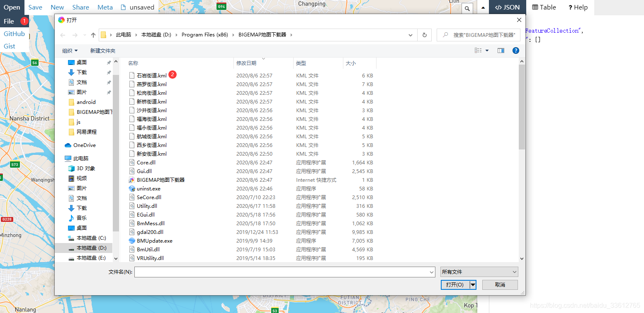Open the file type filter 所有文件 dropdown

[479, 272]
